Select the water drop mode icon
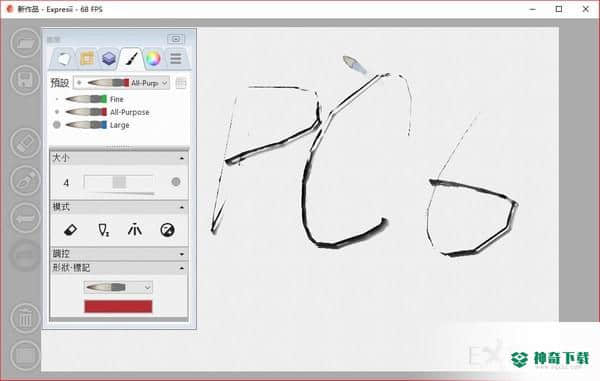The width and height of the screenshot is (600, 381). pos(103,230)
